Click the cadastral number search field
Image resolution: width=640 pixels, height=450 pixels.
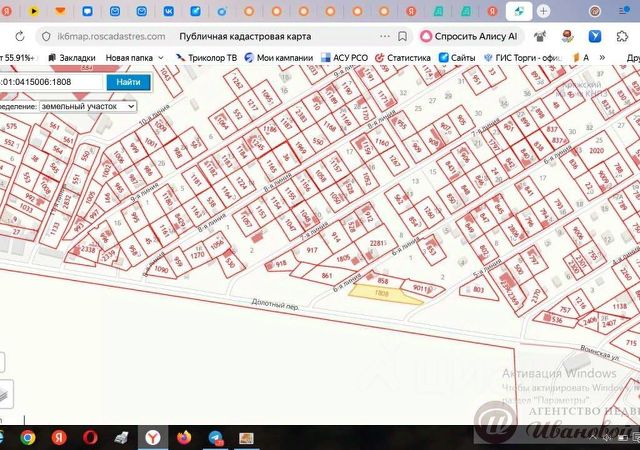tap(52, 82)
